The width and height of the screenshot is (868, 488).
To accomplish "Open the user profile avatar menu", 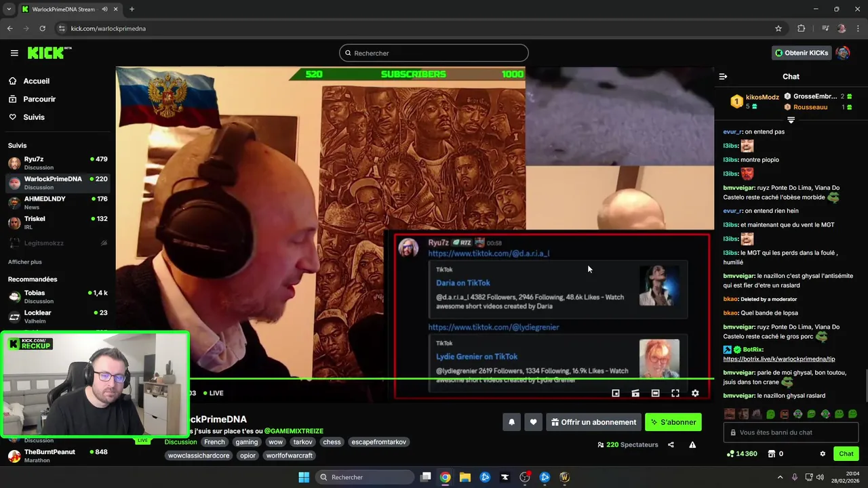I will click(x=843, y=53).
